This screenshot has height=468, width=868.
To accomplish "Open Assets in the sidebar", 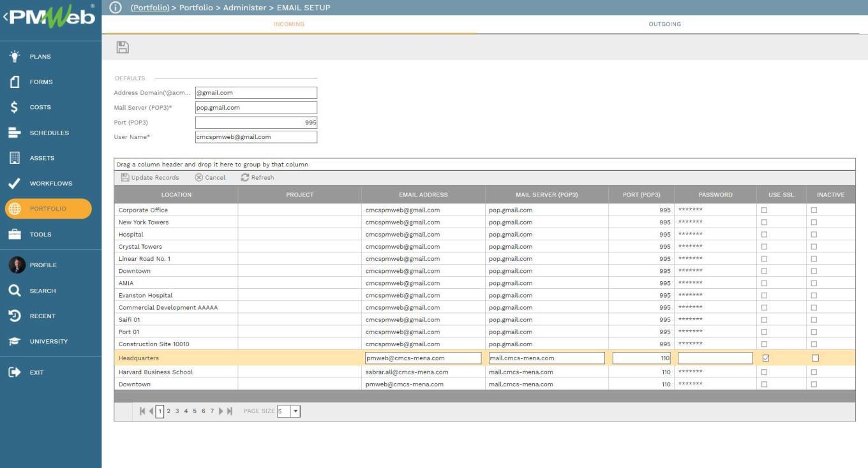I will (41, 158).
